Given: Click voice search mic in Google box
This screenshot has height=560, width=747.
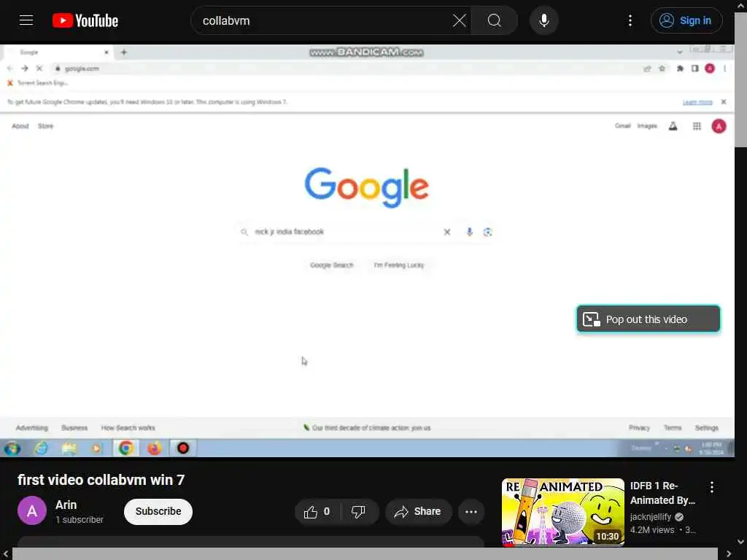Looking at the screenshot, I should tap(469, 232).
